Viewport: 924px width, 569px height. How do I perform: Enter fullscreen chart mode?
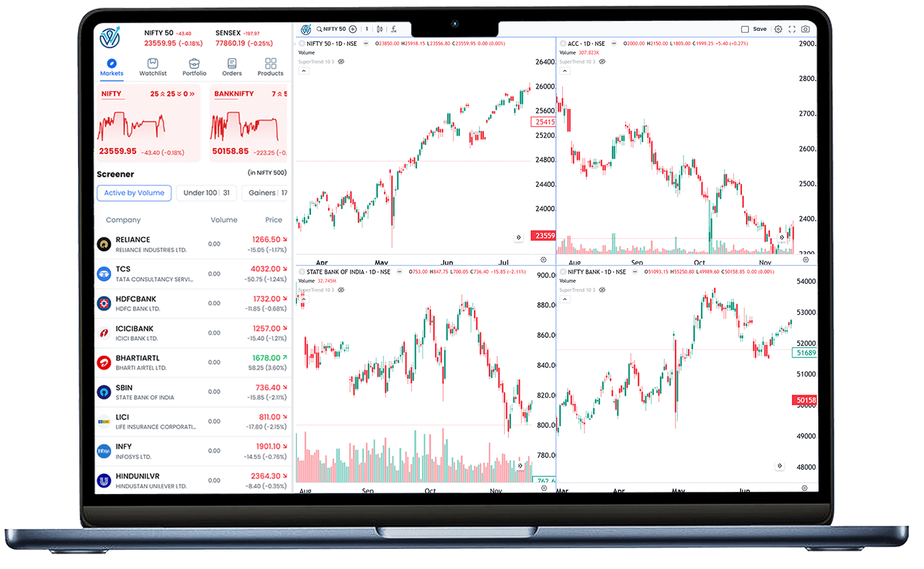(792, 29)
